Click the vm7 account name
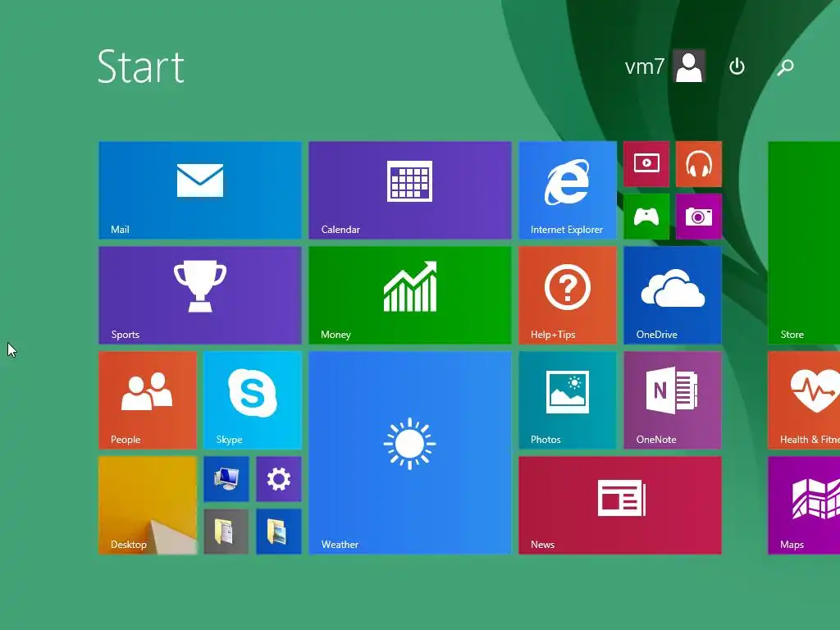Viewport: 840px width, 630px height. [x=645, y=66]
